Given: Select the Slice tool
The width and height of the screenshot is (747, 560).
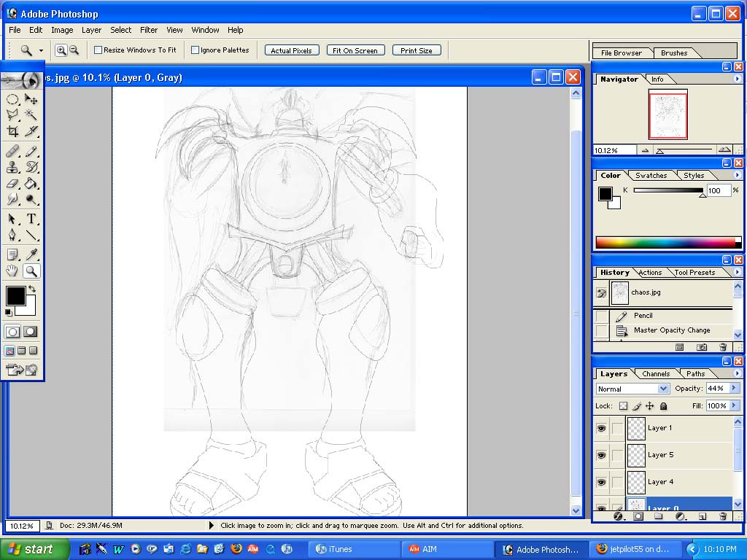Looking at the screenshot, I should 31,131.
